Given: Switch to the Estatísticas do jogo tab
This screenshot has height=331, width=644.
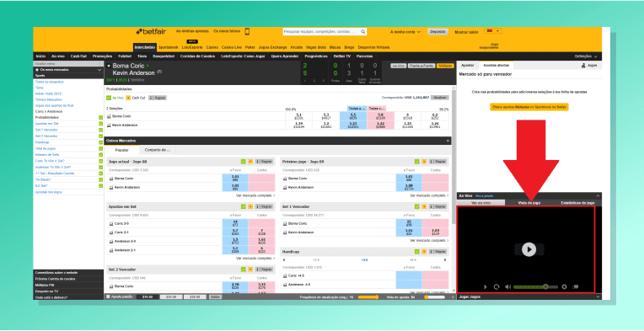Looking at the screenshot, I should [577, 203].
